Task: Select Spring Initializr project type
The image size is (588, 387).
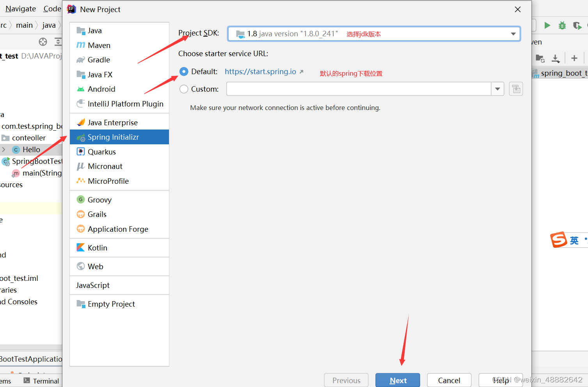Action: point(119,137)
